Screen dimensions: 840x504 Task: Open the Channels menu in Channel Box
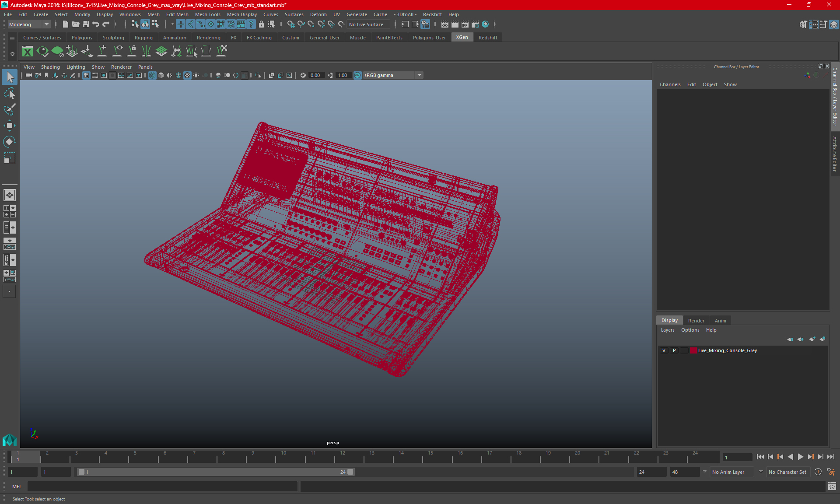[670, 84]
